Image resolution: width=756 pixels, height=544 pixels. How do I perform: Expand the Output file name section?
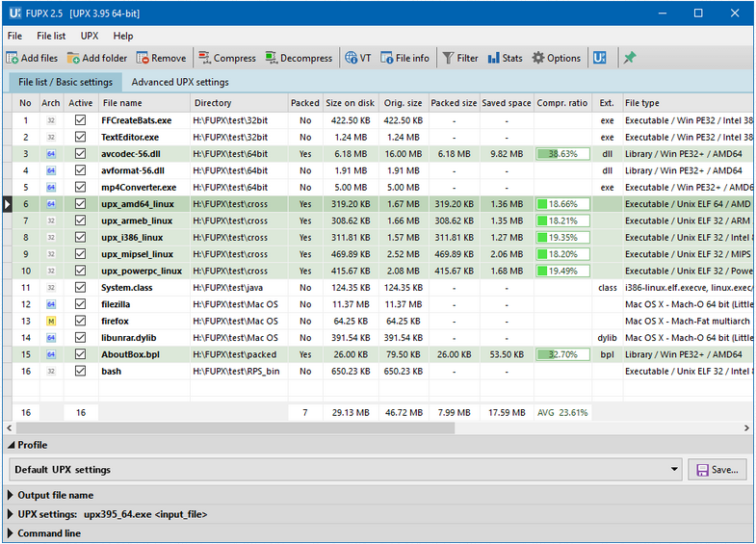11,495
